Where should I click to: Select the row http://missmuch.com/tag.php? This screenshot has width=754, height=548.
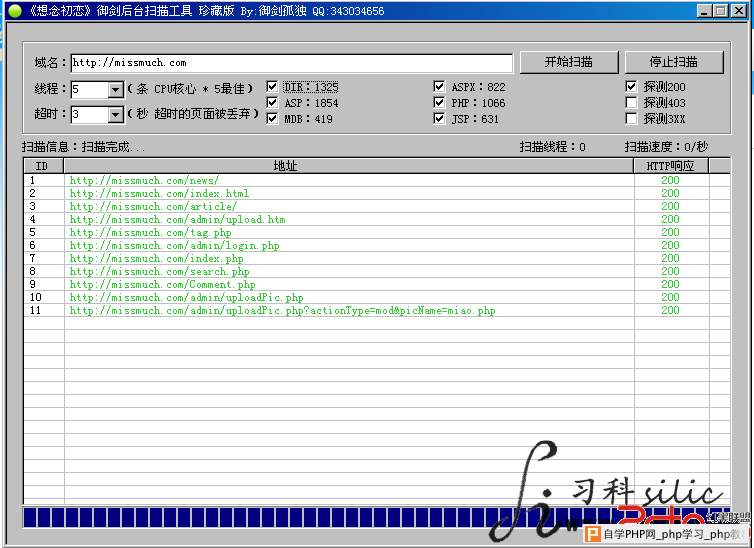(x=377, y=232)
